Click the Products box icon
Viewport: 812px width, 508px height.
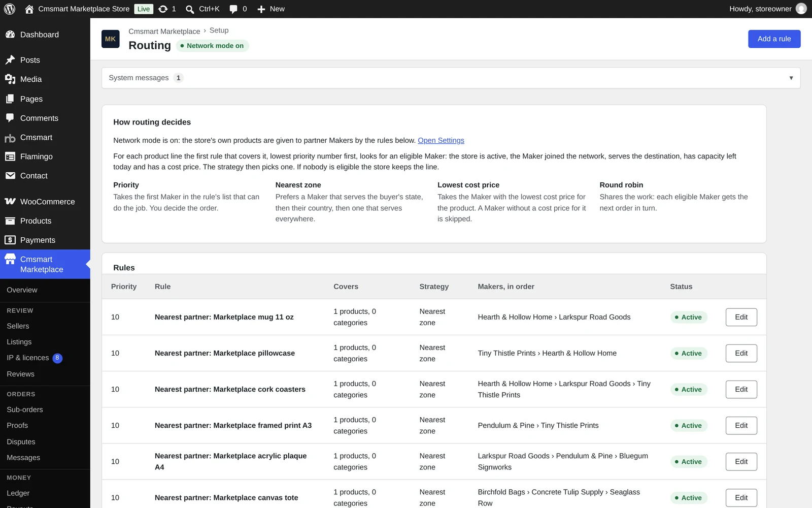(x=10, y=221)
